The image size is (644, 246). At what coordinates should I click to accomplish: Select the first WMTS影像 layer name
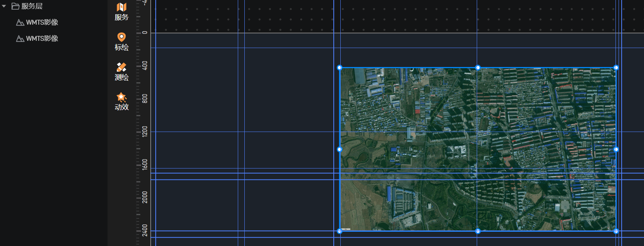point(42,22)
